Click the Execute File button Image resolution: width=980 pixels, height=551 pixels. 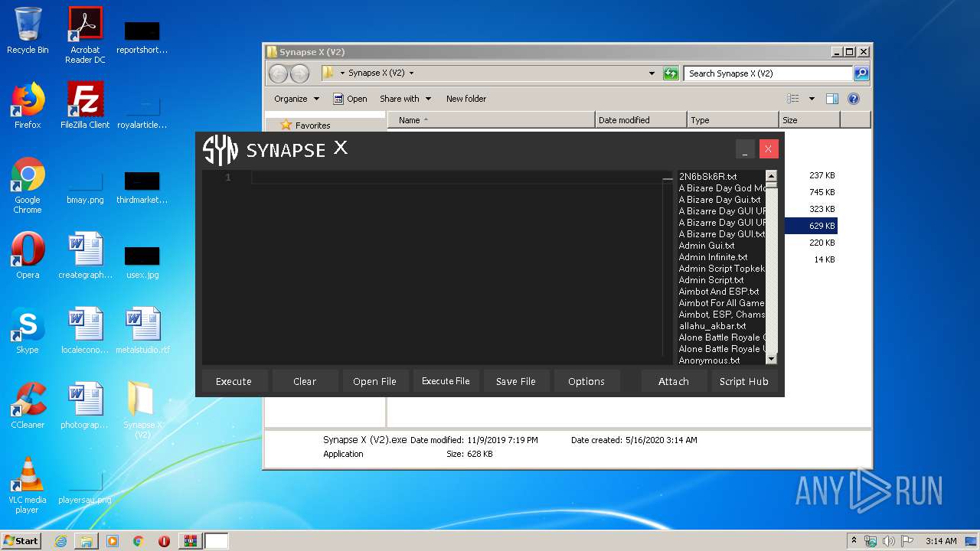tap(446, 381)
